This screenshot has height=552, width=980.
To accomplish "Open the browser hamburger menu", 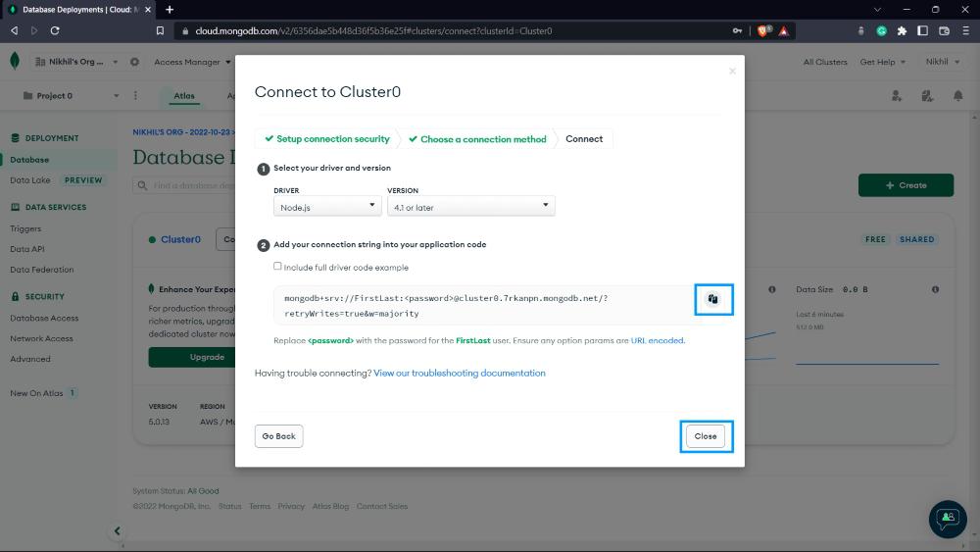I will click(965, 30).
